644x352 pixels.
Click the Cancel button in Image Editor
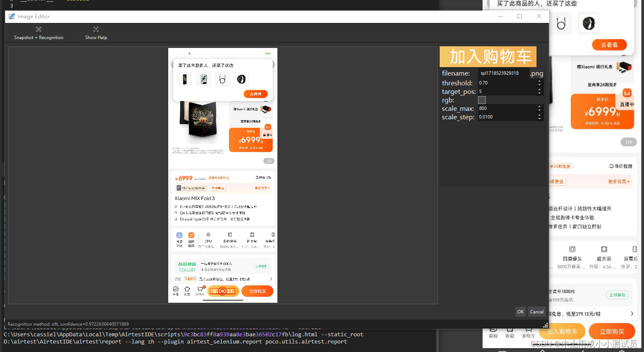[x=537, y=312]
